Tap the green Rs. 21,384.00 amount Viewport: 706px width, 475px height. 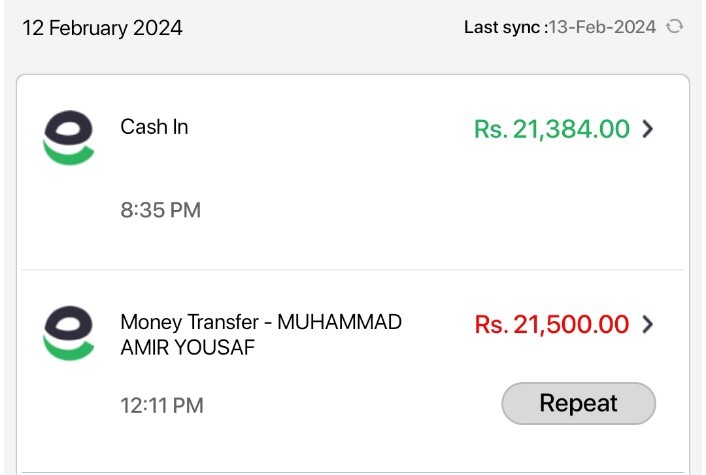coord(552,129)
